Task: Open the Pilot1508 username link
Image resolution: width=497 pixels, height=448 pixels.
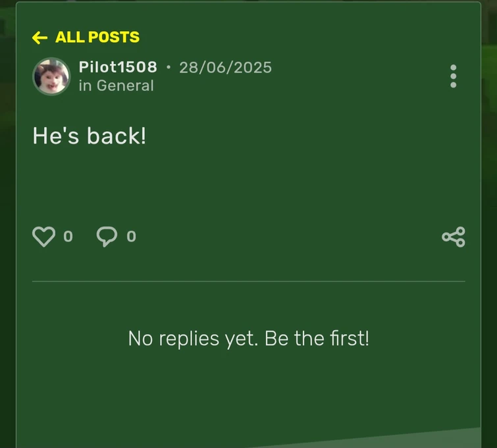Action: click(x=118, y=67)
